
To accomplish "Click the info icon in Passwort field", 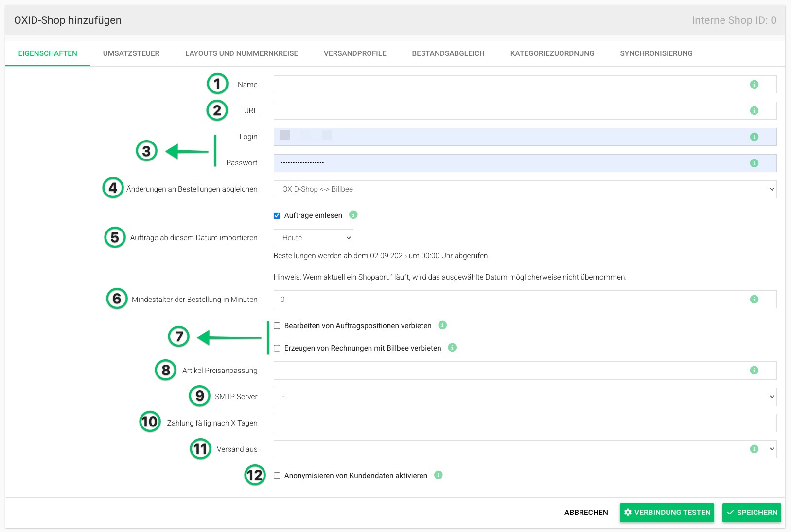I will [754, 163].
